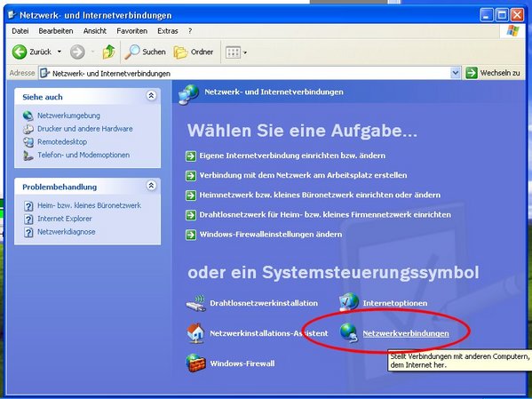The image size is (532, 399).
Task: Open the Ansichten view dropdown arrow
Action: coord(245,52)
